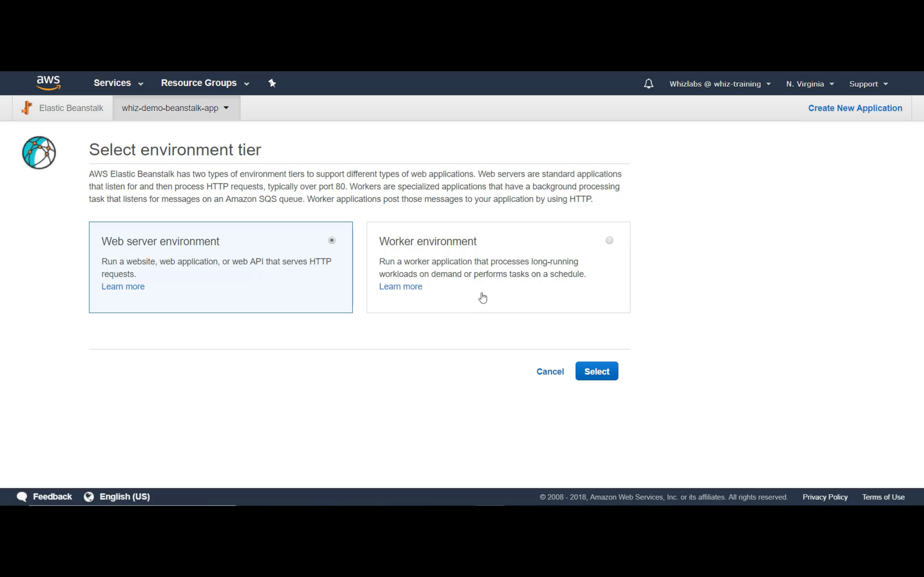
Task: Open Learn more under Worker environment
Action: click(400, 287)
